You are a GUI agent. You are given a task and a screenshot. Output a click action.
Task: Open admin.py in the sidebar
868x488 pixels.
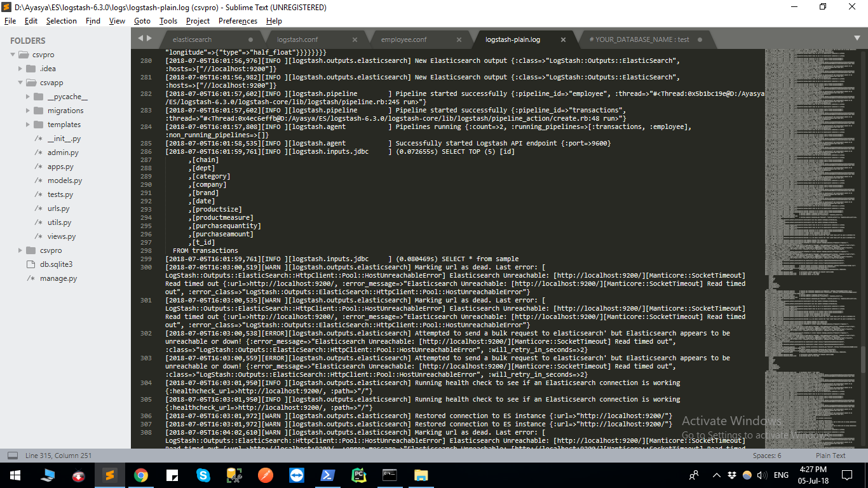tap(63, 152)
